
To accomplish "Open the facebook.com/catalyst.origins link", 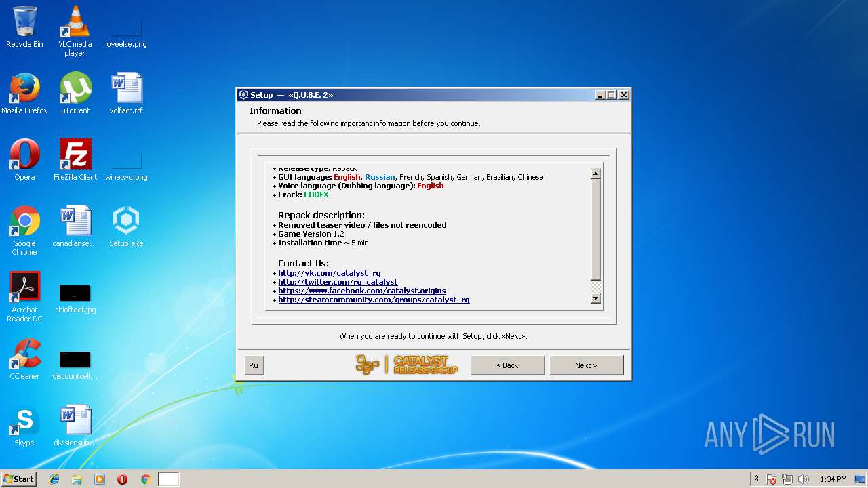I will [362, 291].
